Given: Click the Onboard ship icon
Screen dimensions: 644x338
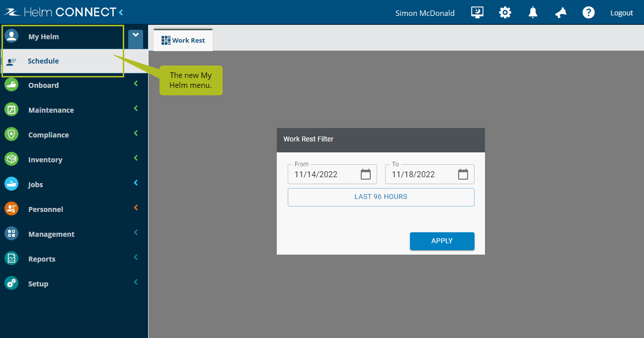Looking at the screenshot, I should pos(11,85).
